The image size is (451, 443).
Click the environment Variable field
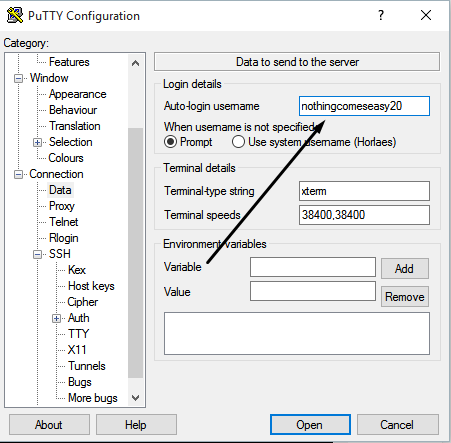(313, 267)
